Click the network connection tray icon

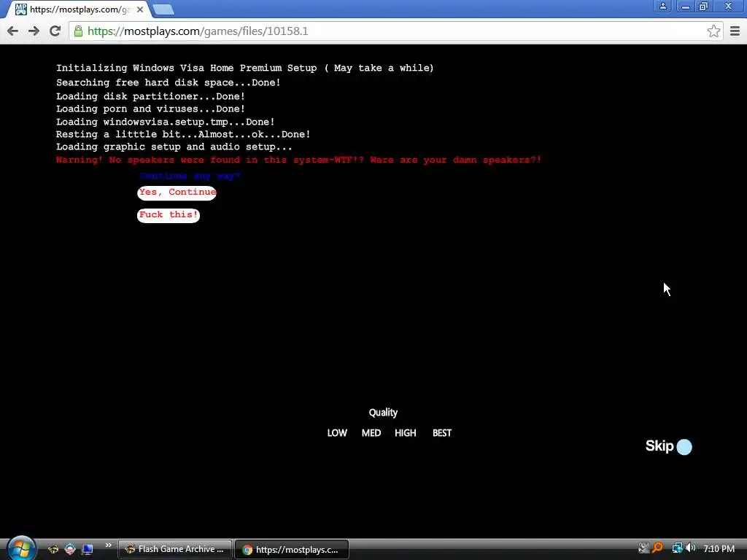[677, 548]
